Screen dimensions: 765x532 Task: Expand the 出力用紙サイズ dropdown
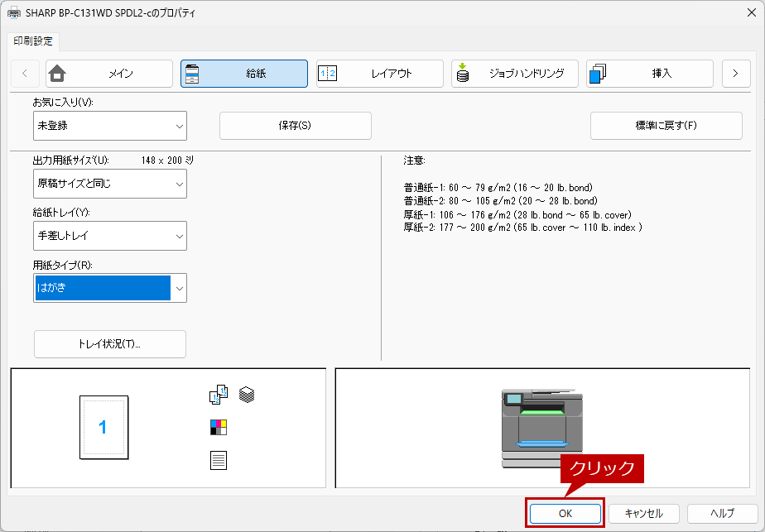pyautogui.click(x=109, y=184)
